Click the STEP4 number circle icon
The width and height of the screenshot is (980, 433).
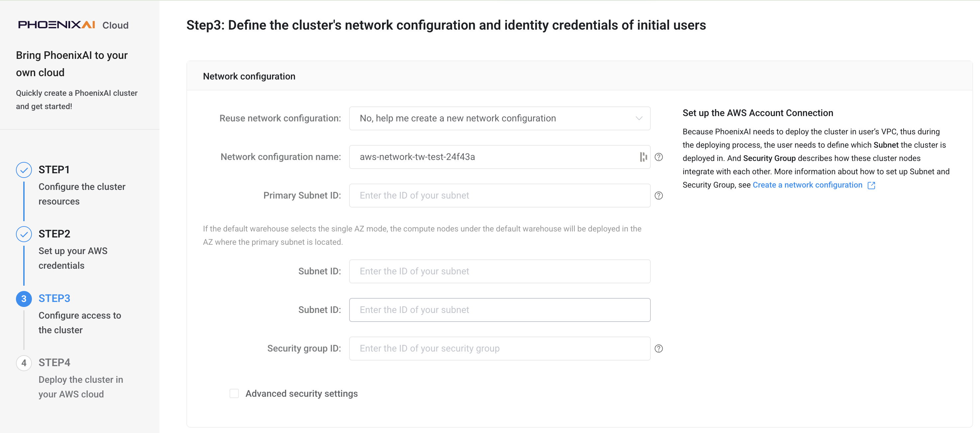[x=24, y=362]
